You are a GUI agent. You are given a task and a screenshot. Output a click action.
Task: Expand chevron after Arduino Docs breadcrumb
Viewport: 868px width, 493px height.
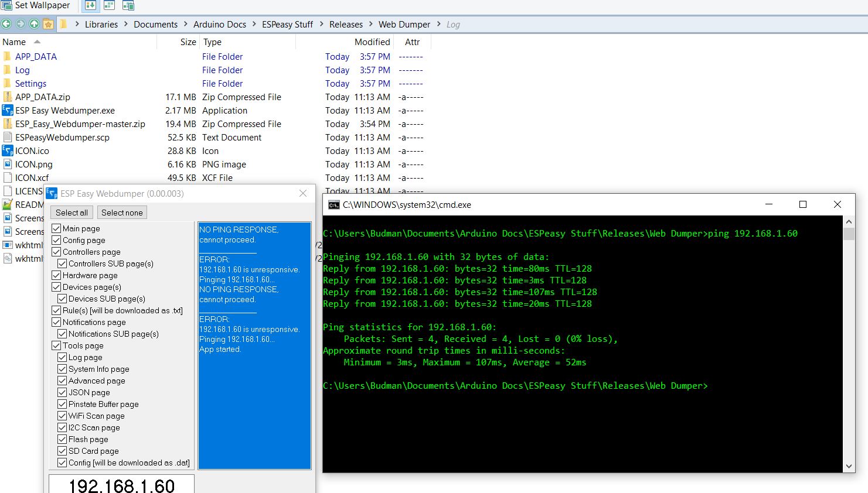coord(254,24)
